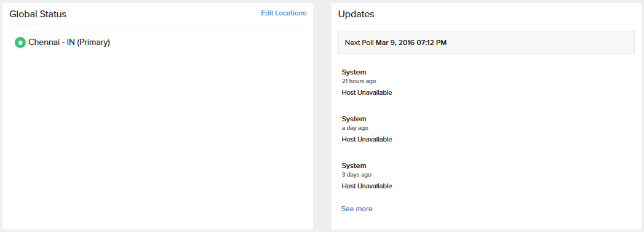Click the 3 days ago timestamp
Viewport: 644px width, 232px height.
[x=357, y=175]
